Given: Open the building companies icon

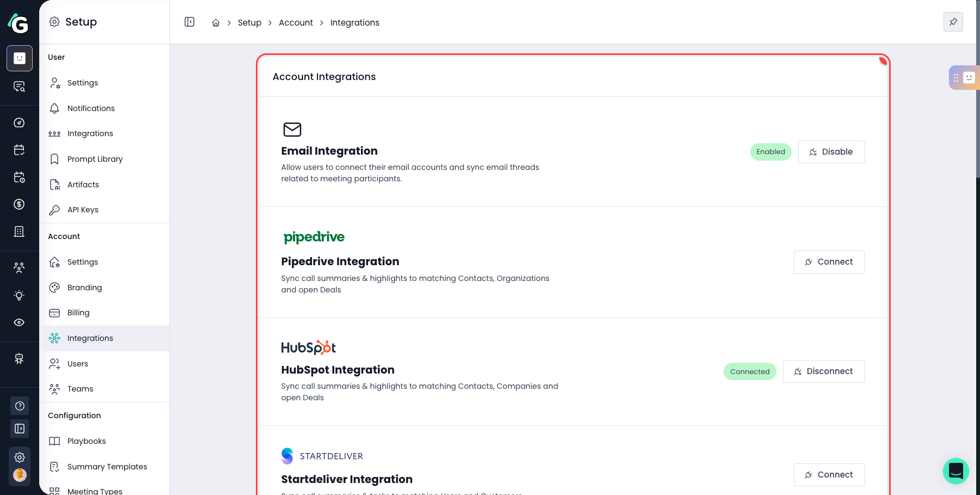Looking at the screenshot, I should [20, 231].
